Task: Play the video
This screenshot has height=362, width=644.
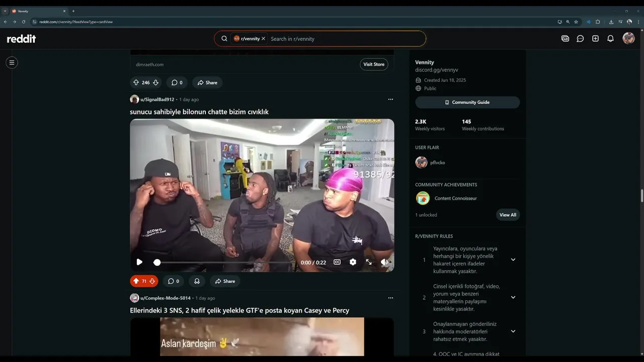Action: pyautogui.click(x=139, y=262)
